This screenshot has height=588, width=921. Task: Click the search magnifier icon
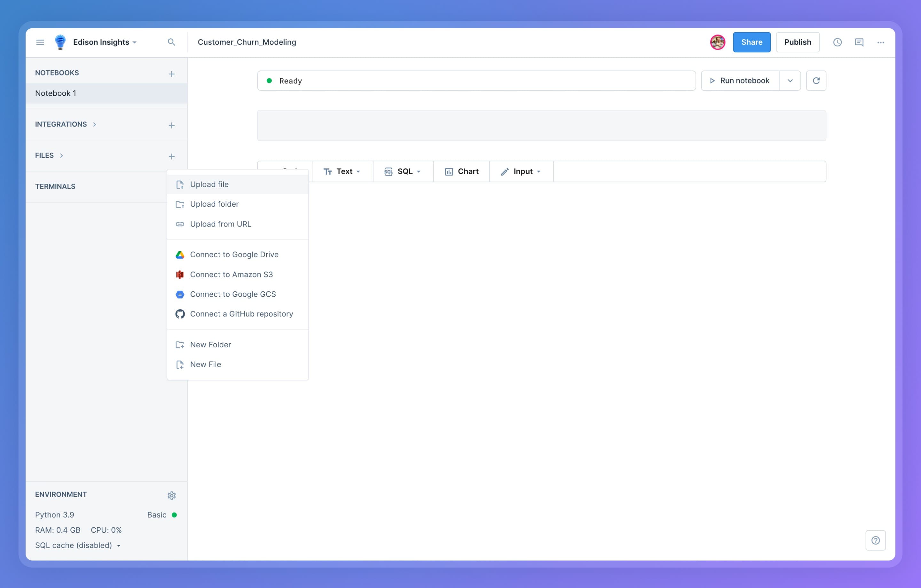pyautogui.click(x=171, y=42)
